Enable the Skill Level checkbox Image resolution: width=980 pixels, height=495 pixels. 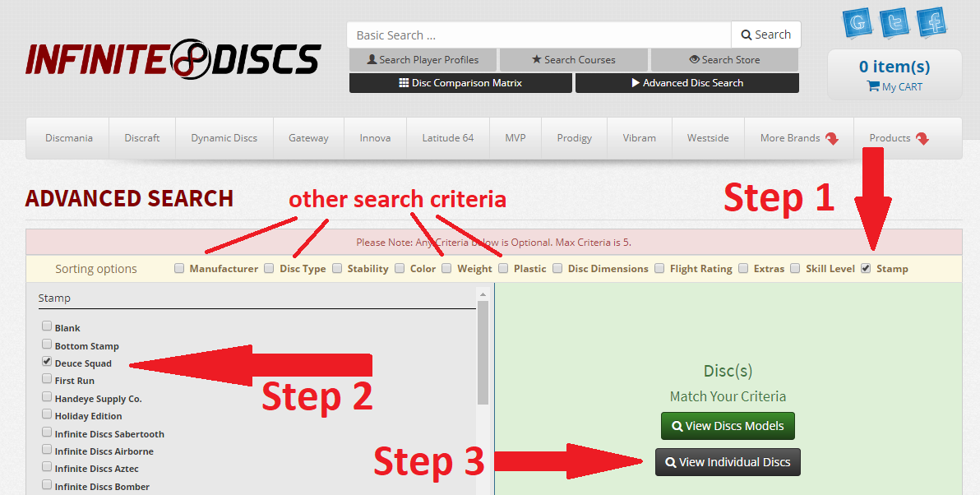click(x=795, y=268)
